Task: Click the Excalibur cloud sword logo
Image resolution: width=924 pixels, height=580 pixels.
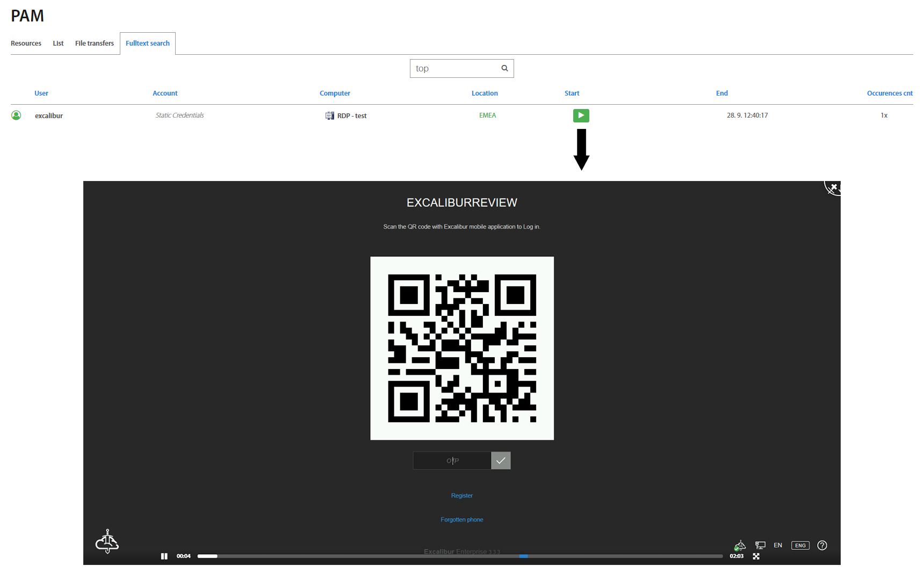Action: [107, 541]
